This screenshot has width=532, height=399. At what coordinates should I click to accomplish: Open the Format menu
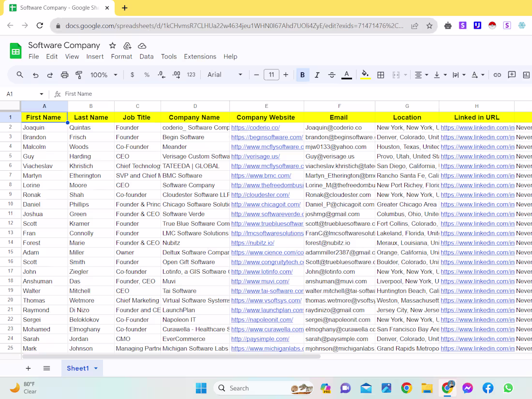[x=121, y=56]
